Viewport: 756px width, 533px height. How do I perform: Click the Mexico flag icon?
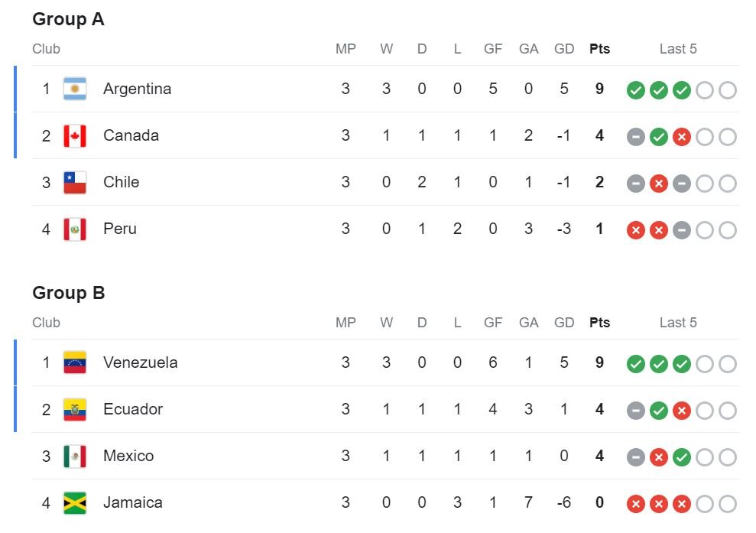tap(75, 456)
